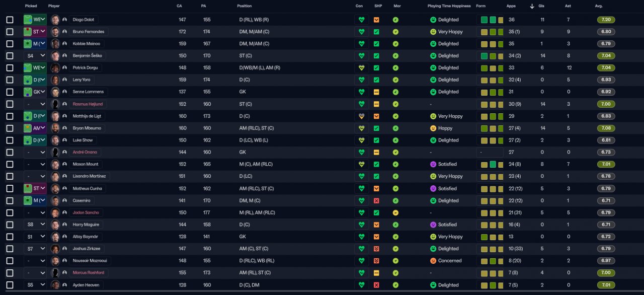This screenshot has width=644, height=295.
Task: Click the sort arrow beside Apps
Action: [x=532, y=6]
